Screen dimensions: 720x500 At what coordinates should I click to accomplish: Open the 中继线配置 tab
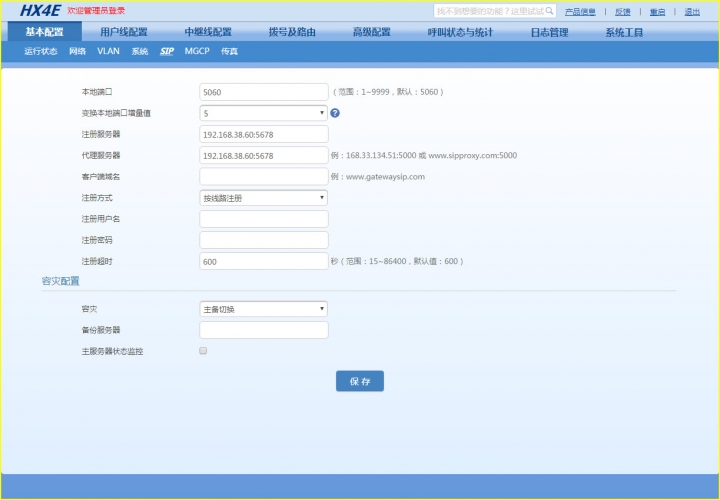coord(208,32)
